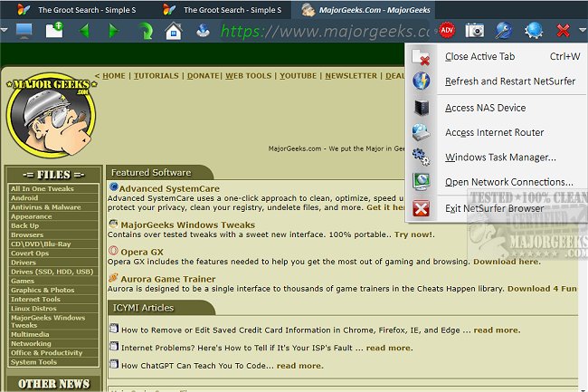588x392 pixels.
Task: Open a new tab with plus icon
Action: [x=54, y=30]
